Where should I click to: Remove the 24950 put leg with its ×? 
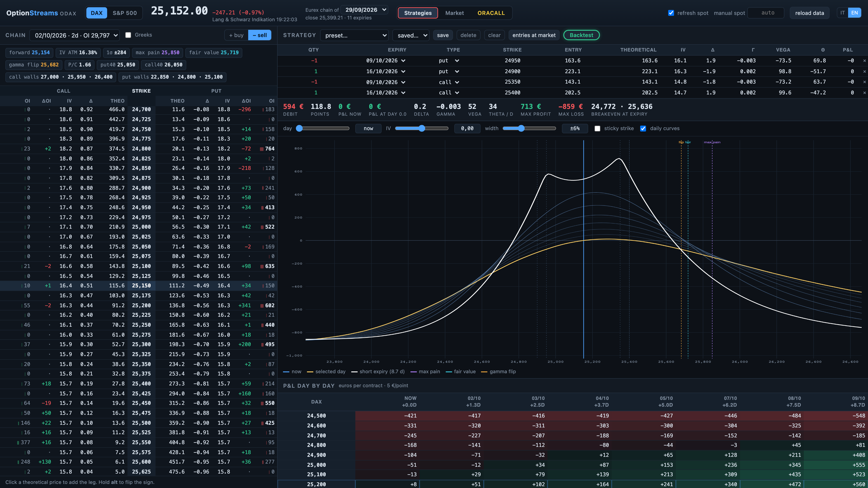[x=864, y=61]
